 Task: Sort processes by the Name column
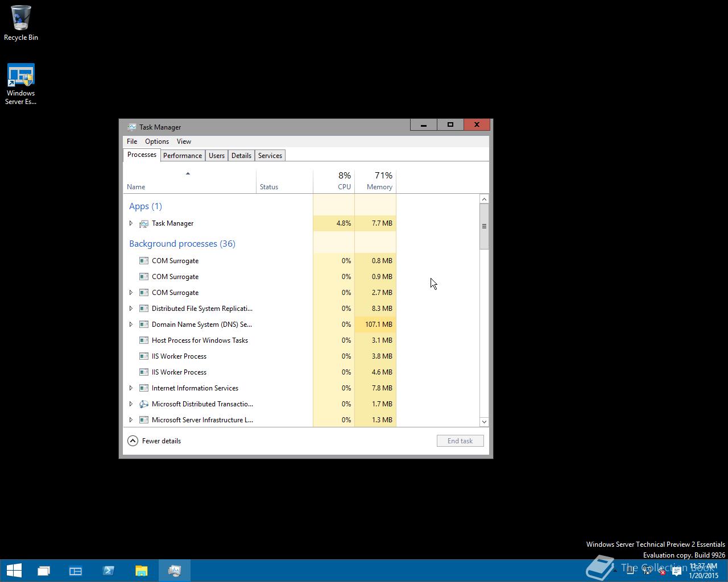click(x=189, y=181)
